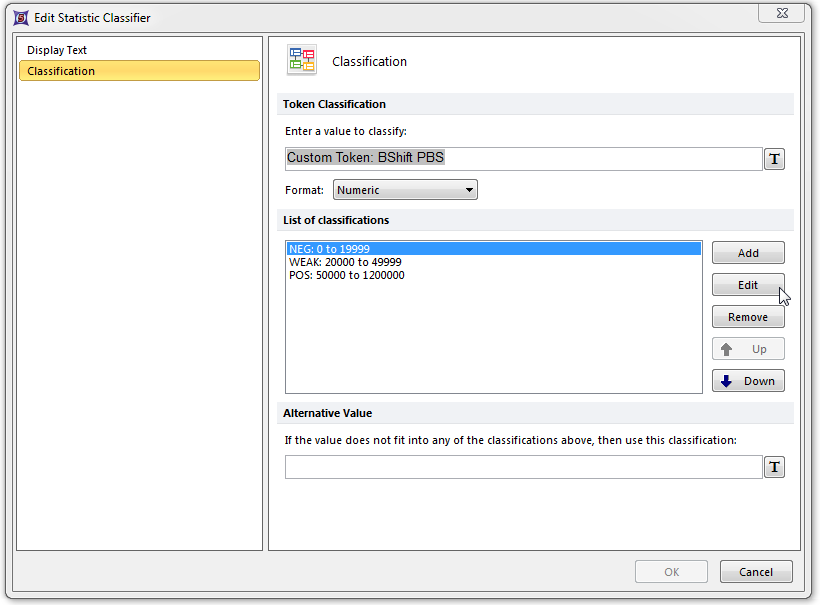Open the Format dropdown set to Numeric
Viewport: 820px width, 605px height.
405,190
